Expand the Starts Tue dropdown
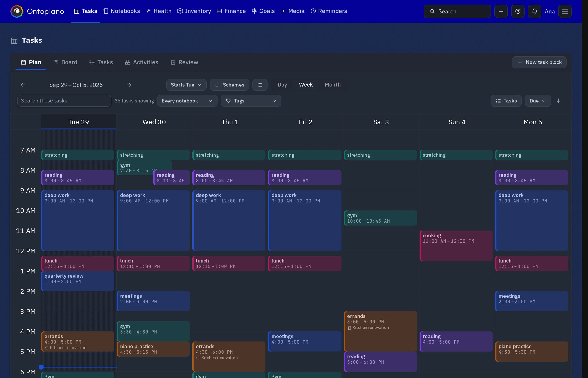Image resolution: width=588 pixels, height=378 pixels. 186,85
